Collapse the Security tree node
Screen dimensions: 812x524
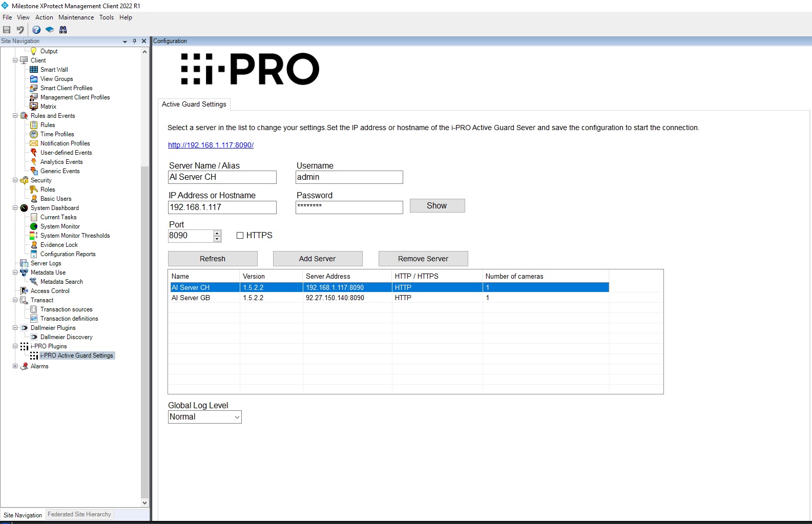15,180
